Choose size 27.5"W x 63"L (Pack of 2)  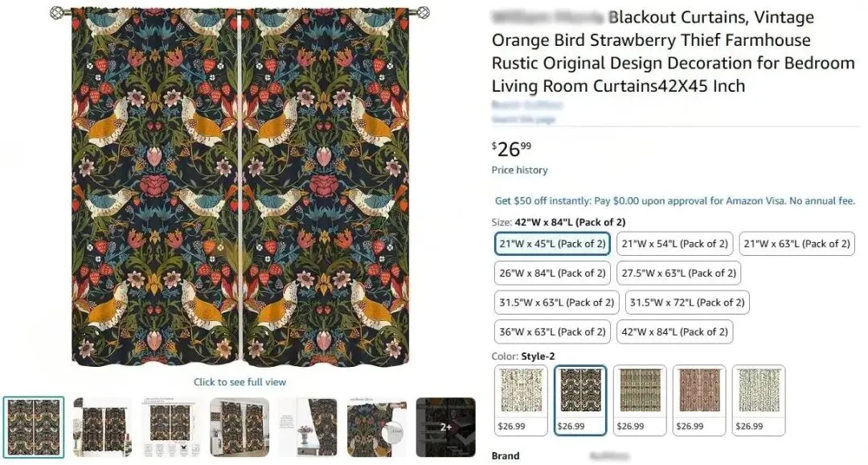(679, 274)
